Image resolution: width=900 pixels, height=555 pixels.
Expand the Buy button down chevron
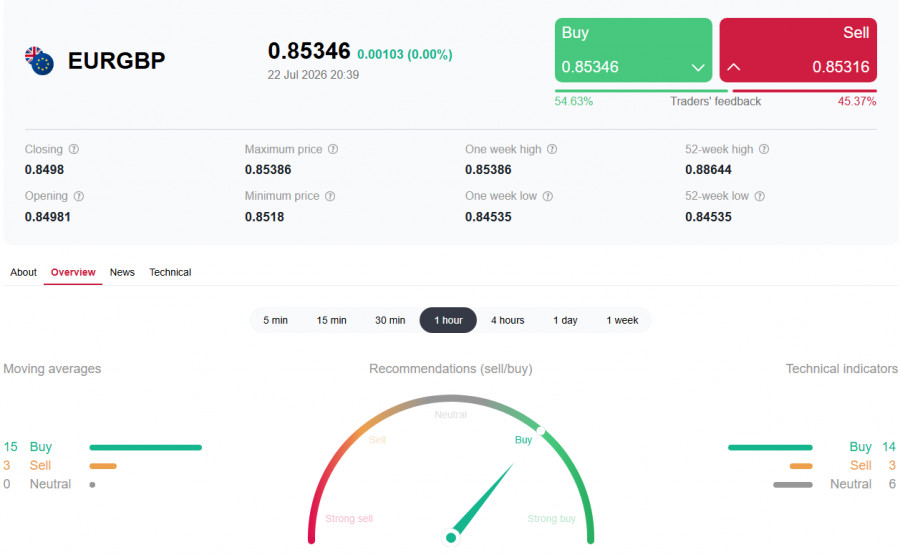tap(698, 68)
